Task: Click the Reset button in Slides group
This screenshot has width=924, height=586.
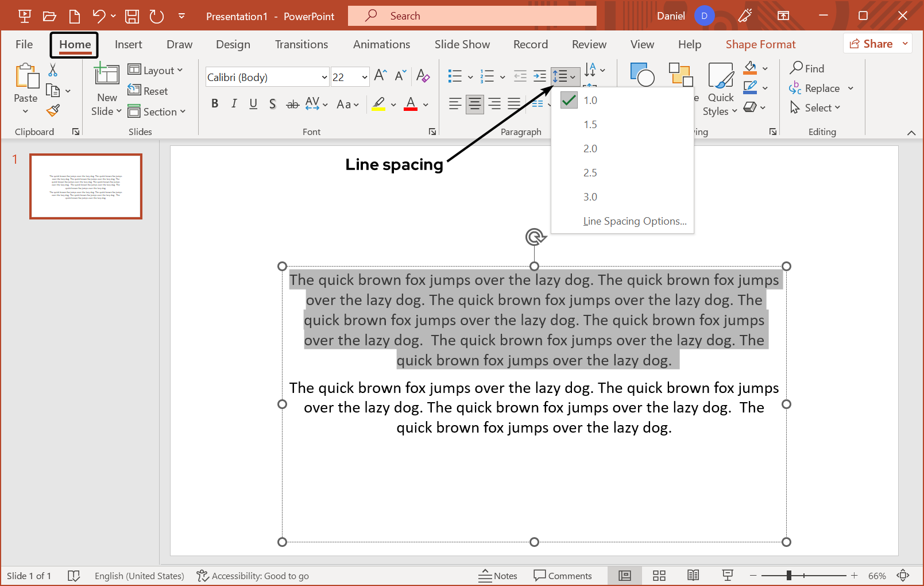Action: [x=148, y=91]
